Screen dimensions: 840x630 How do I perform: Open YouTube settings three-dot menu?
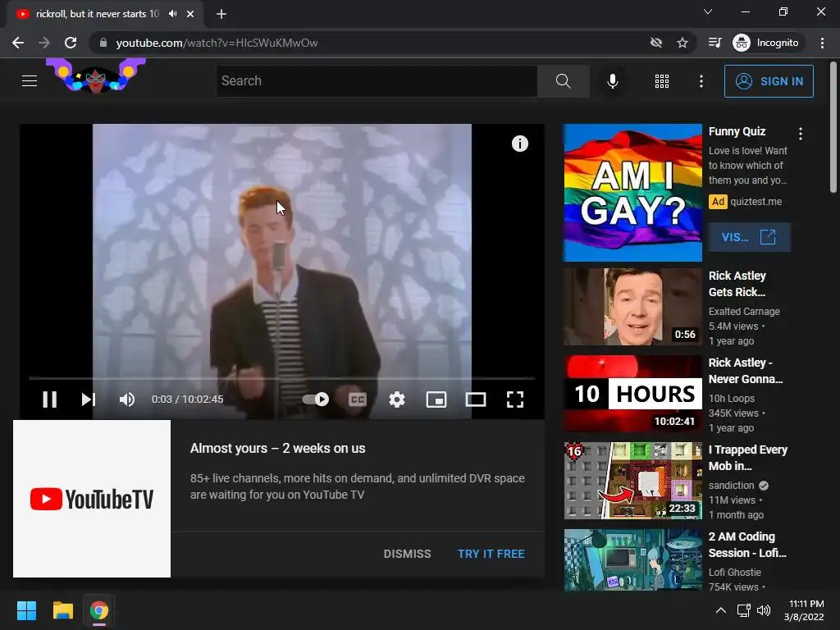coord(701,81)
